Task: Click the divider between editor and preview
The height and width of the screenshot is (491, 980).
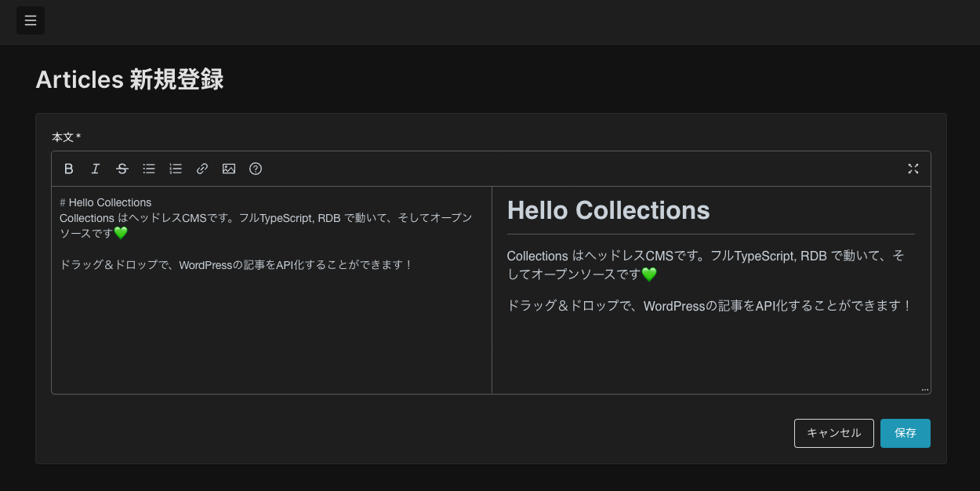Action: click(492, 289)
